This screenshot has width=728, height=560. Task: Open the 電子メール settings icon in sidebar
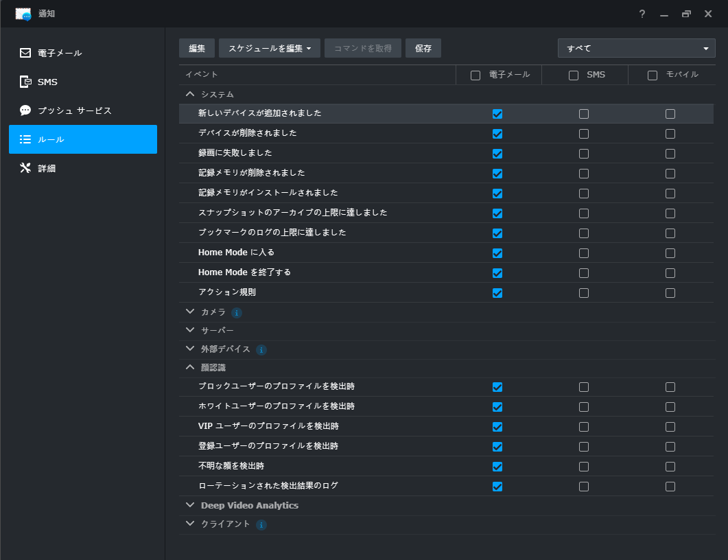click(x=25, y=53)
